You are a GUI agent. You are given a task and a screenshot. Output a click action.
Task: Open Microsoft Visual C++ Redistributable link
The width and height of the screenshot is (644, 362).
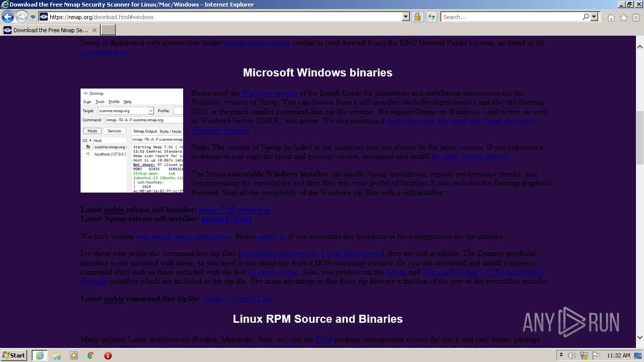484,272
